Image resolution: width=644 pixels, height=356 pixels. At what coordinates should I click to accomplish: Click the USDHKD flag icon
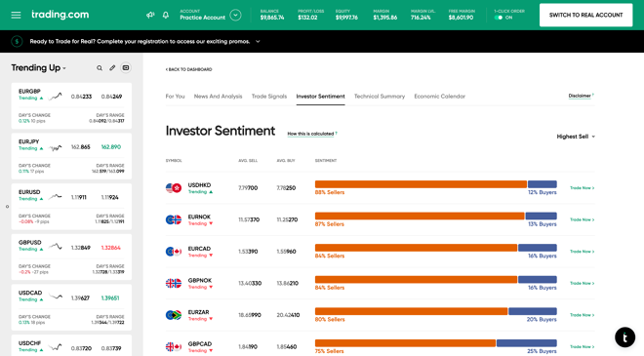click(174, 188)
